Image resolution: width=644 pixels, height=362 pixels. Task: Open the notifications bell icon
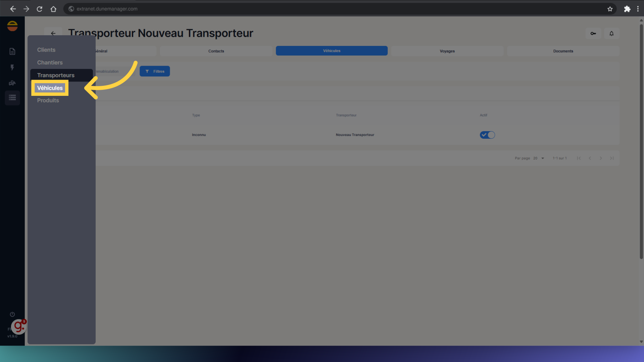(611, 34)
